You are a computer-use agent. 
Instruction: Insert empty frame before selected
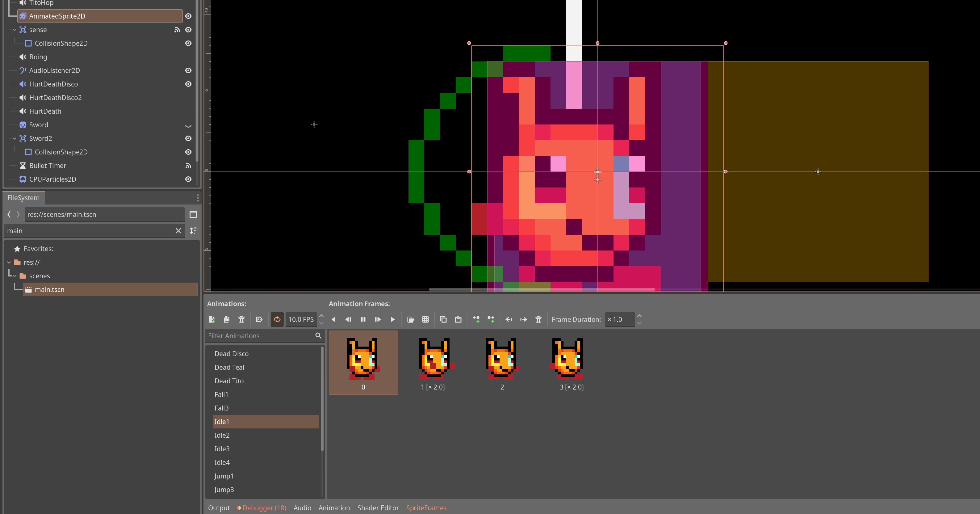(476, 319)
